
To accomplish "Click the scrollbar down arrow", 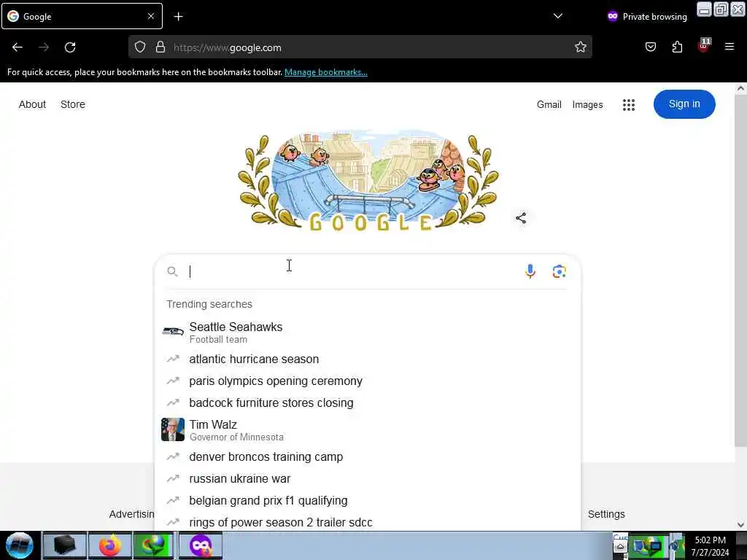I will 740,525.
